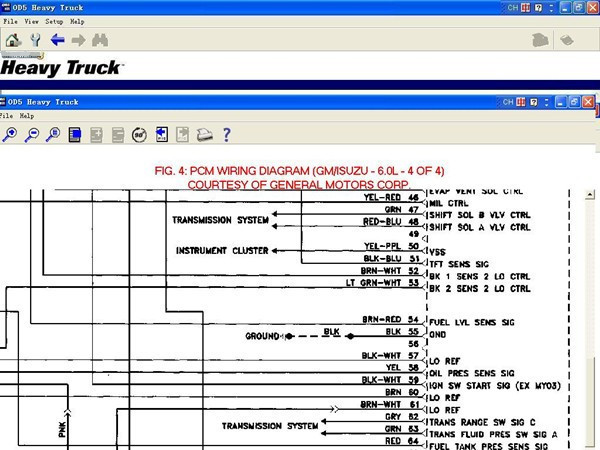Go back with the blue arrow
Screen dimensions: 600x450
(57, 41)
